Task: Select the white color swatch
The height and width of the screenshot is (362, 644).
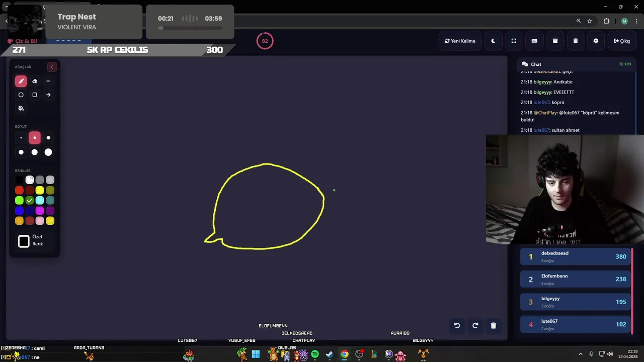Action: click(30, 180)
